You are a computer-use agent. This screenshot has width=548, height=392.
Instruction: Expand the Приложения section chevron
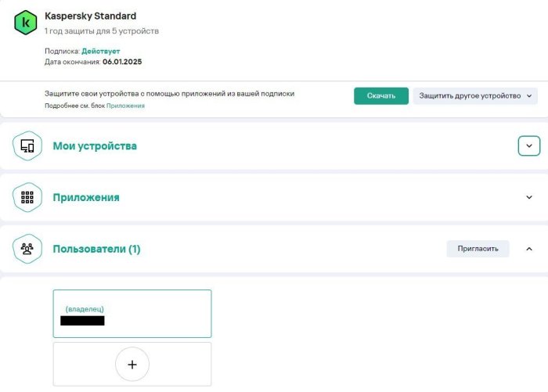click(529, 197)
